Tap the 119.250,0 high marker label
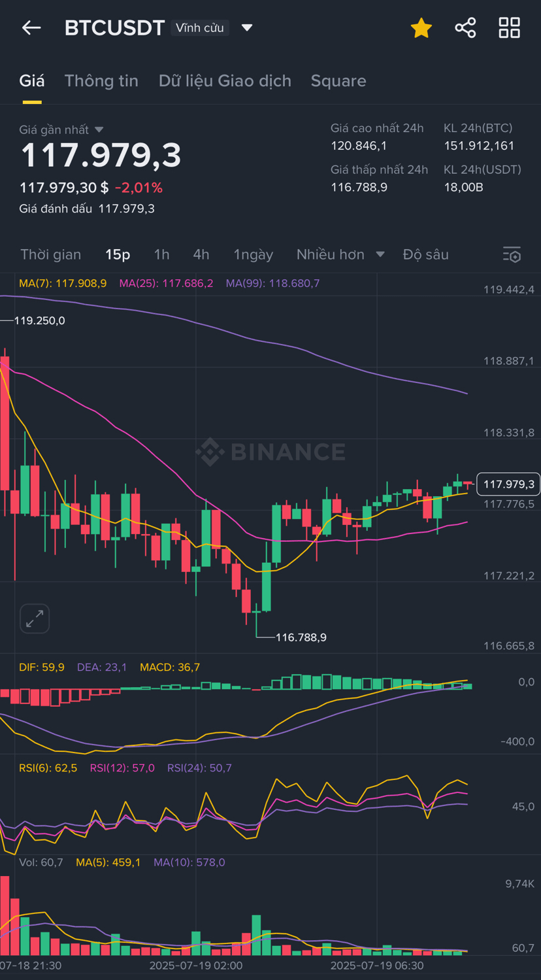 tap(39, 321)
